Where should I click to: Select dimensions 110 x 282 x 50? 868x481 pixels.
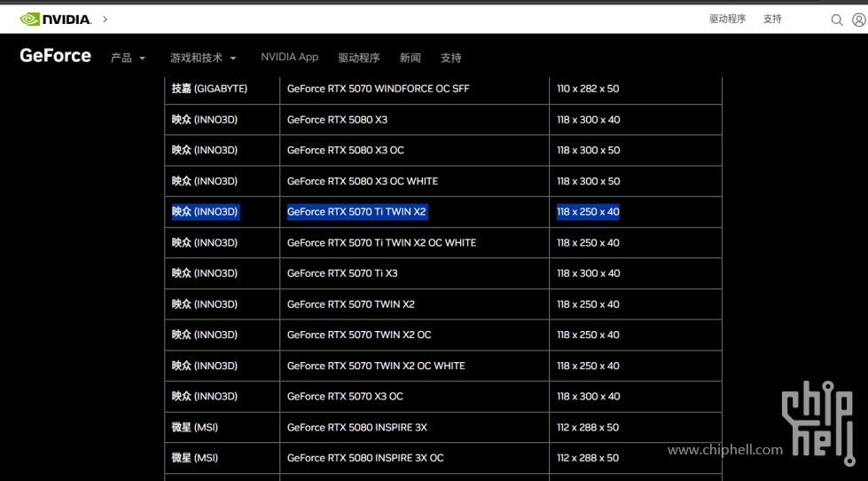point(588,89)
